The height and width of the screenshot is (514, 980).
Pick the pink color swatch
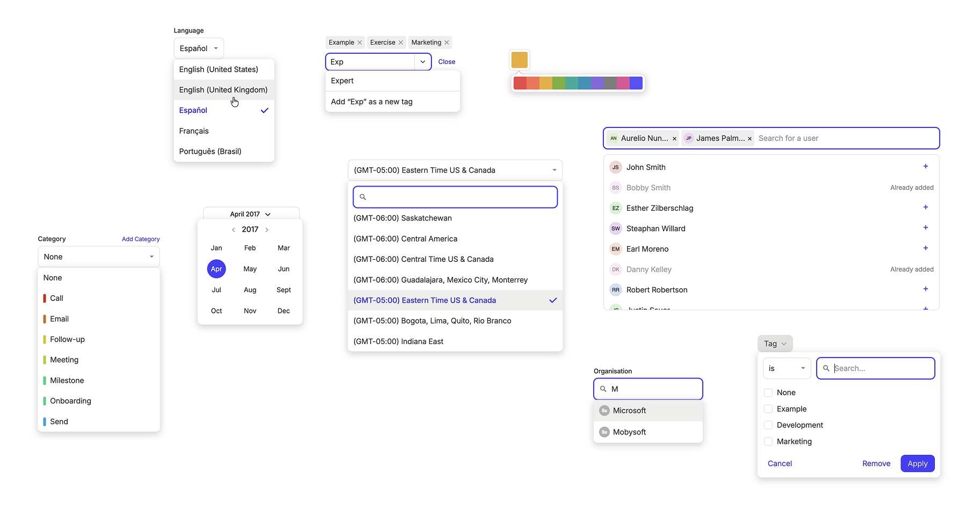pyautogui.click(x=623, y=83)
